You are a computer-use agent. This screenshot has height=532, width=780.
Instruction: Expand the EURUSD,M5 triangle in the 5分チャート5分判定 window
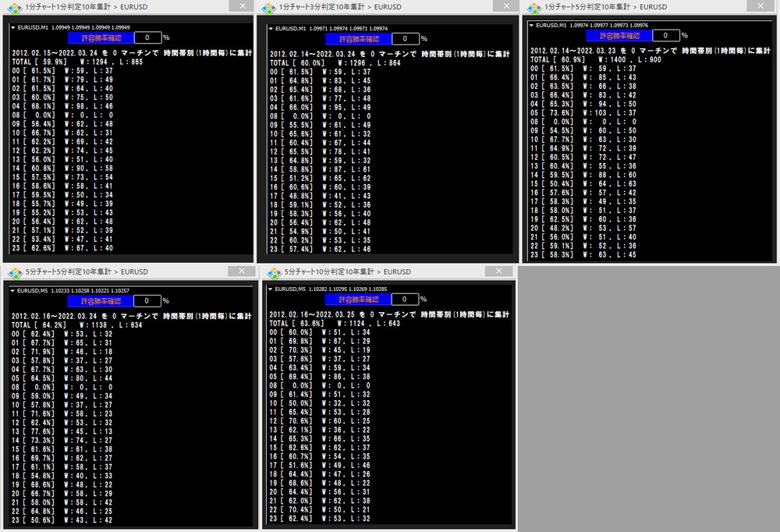(12, 291)
